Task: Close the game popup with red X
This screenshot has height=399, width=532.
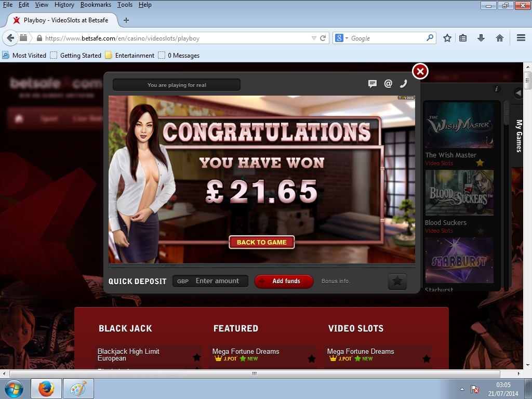Action: pos(420,71)
